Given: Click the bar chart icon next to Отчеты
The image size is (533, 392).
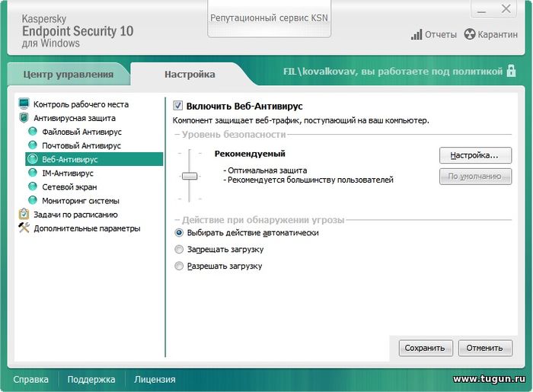Looking at the screenshot, I should pyautogui.click(x=417, y=34).
